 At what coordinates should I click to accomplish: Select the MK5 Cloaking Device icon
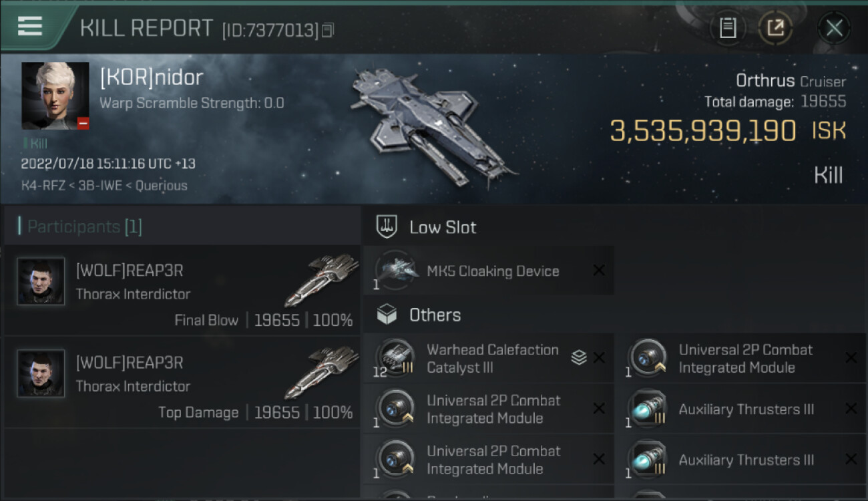point(395,271)
